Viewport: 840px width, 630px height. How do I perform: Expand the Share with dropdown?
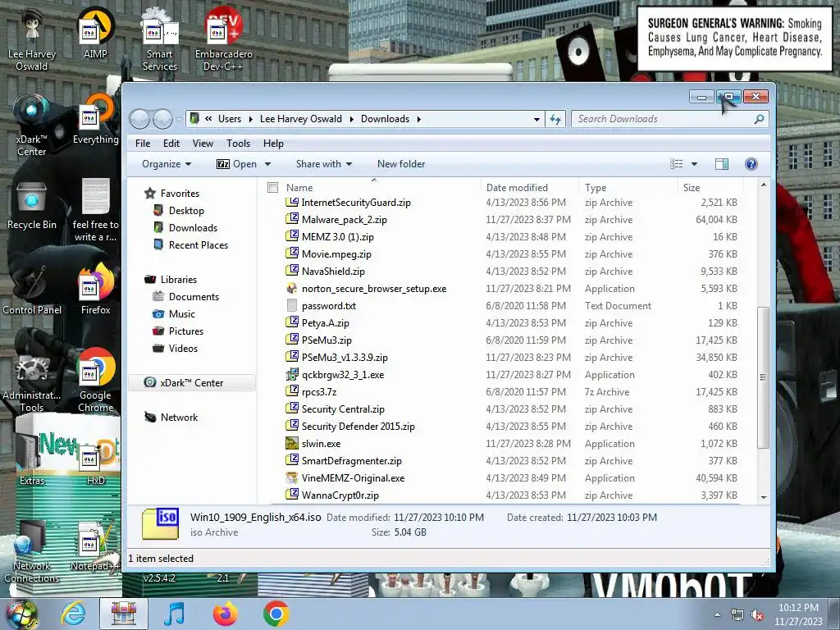323,164
